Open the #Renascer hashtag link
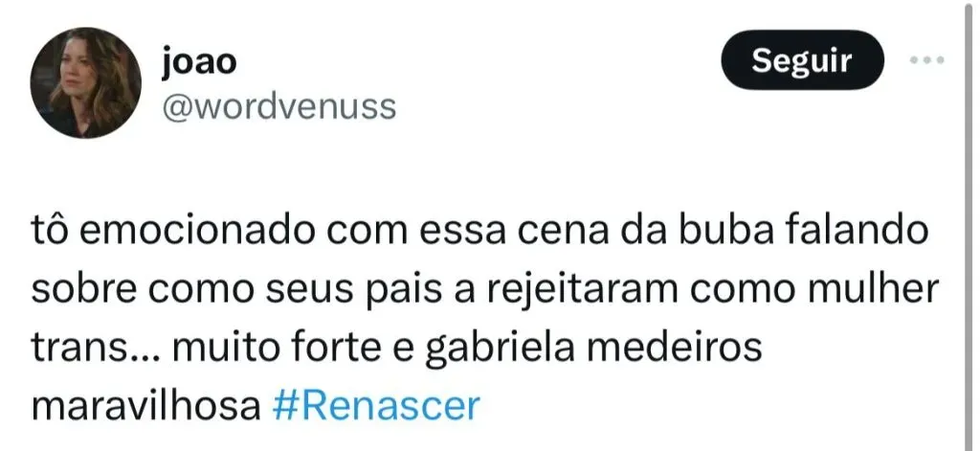The width and height of the screenshot is (980, 451). click(x=375, y=405)
